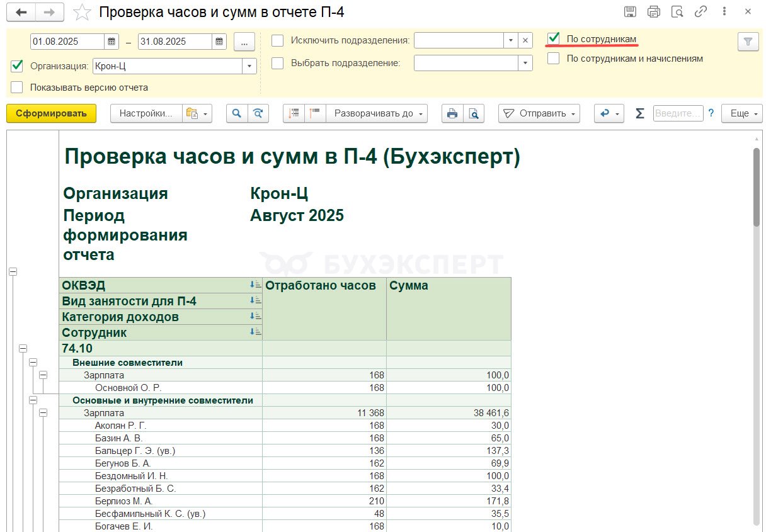Click the save report icon in header
The width and height of the screenshot is (766, 532).
pyautogui.click(x=629, y=12)
